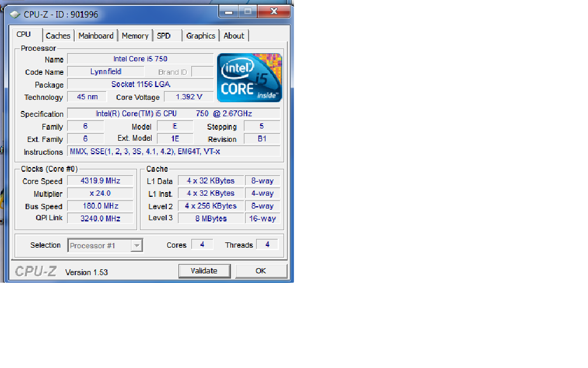588x368 pixels.
Task: Switch to the Caches tab
Action: coord(58,36)
